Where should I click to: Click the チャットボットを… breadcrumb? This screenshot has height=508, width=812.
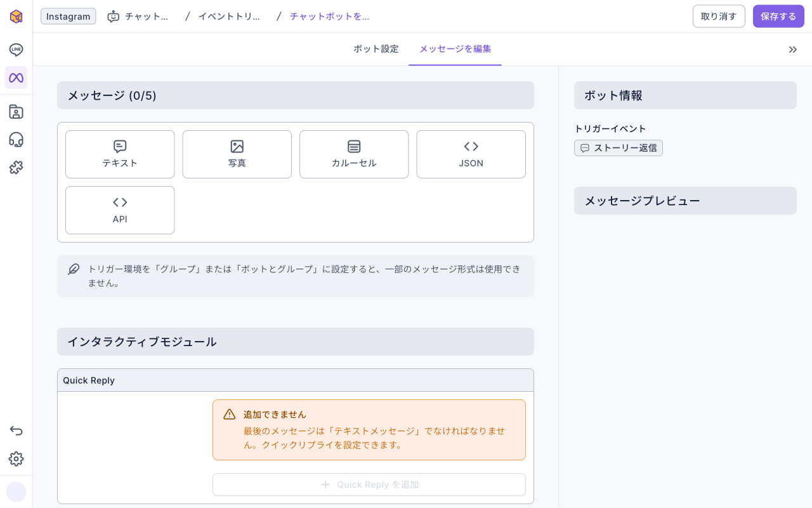click(329, 17)
